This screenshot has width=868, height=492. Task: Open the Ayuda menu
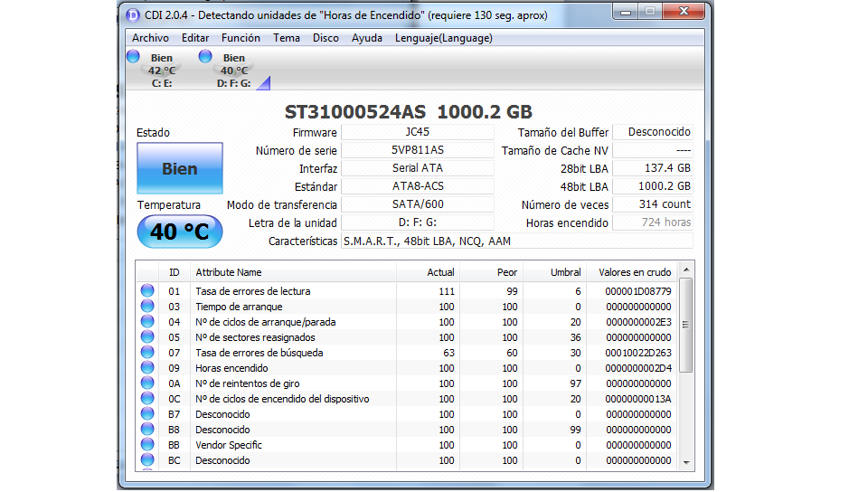[x=366, y=38]
